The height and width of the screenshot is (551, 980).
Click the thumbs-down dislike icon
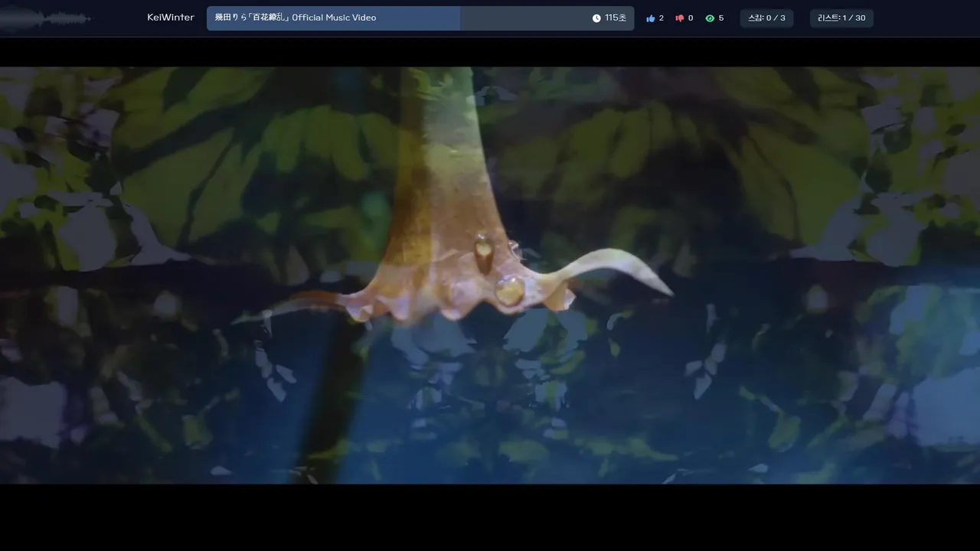679,18
